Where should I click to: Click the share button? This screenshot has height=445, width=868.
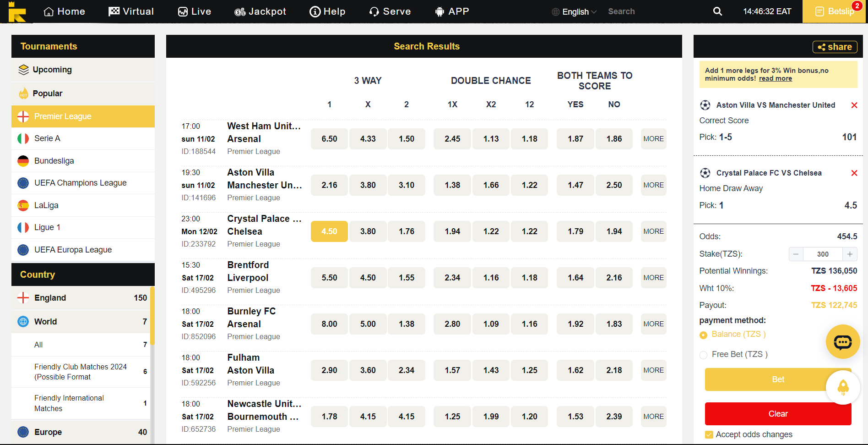835,47
